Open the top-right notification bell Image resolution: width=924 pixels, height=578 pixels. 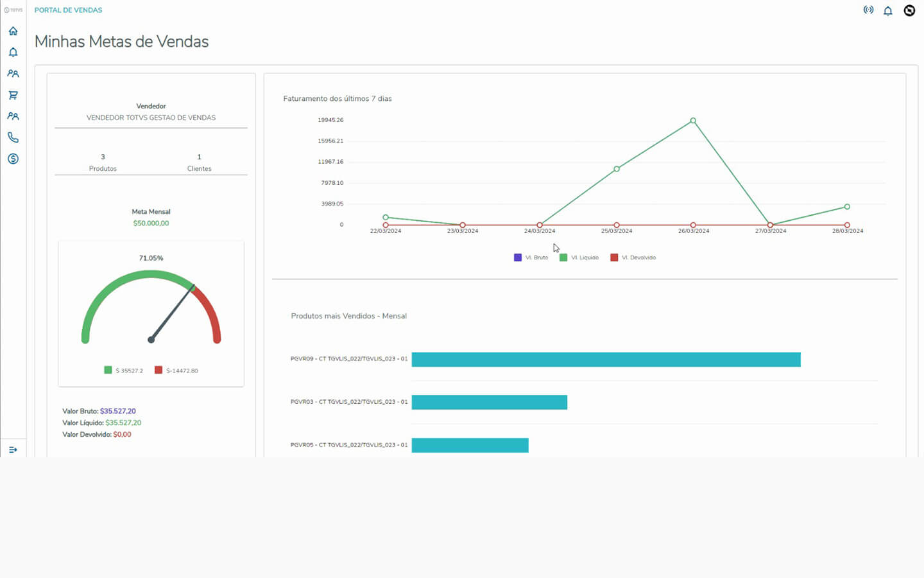pos(888,11)
